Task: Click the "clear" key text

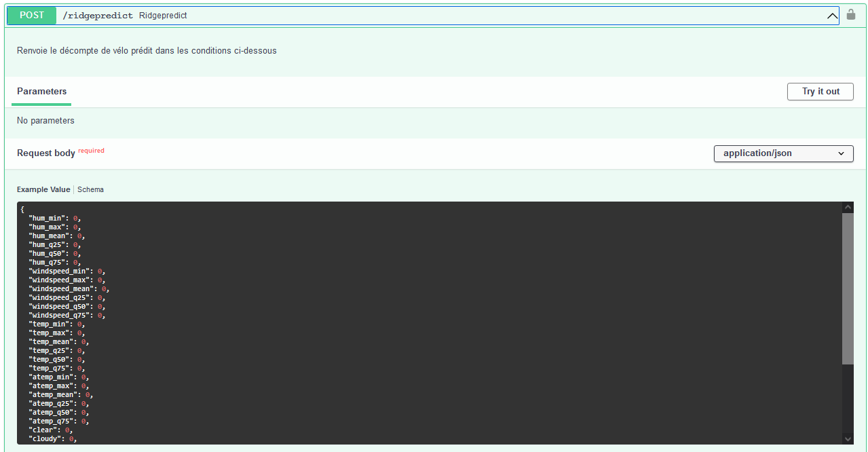Action: [43, 430]
